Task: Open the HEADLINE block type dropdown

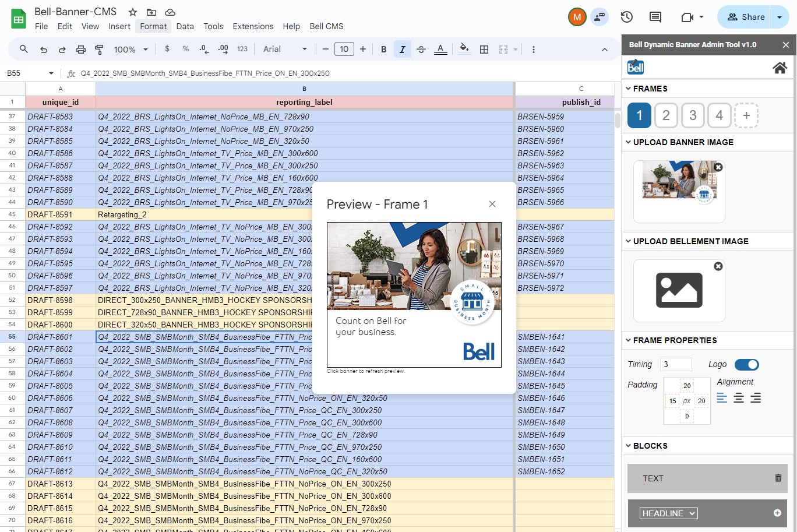Action: point(668,513)
